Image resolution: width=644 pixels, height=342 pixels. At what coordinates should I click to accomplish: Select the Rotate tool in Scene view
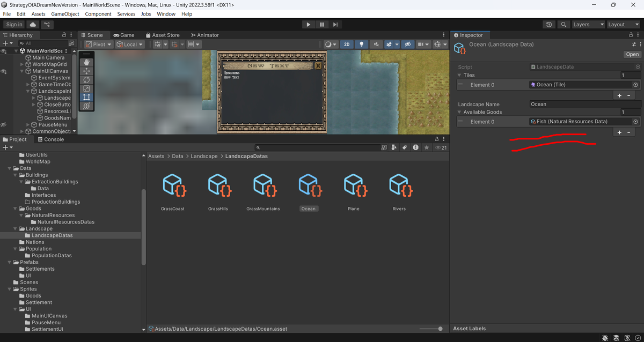point(86,80)
